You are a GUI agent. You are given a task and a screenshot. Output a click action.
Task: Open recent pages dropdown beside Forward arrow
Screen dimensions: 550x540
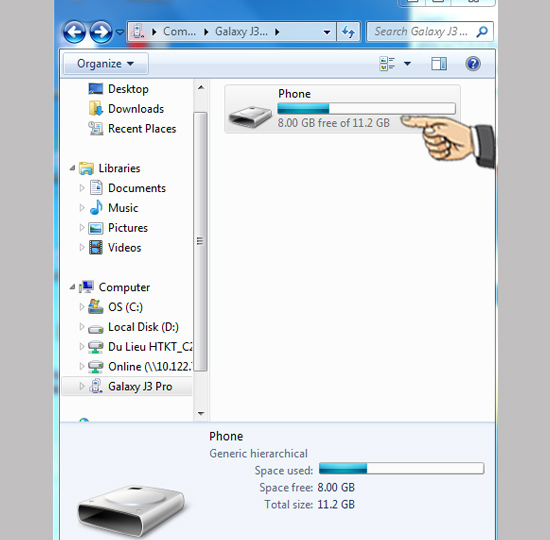(x=120, y=32)
